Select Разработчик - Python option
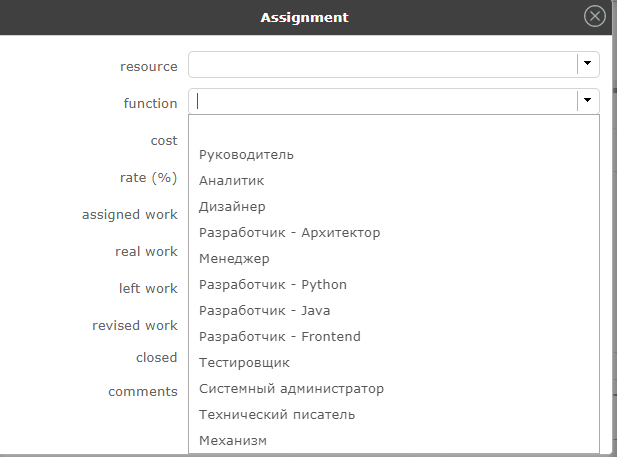This screenshot has height=457, width=617. (x=273, y=285)
